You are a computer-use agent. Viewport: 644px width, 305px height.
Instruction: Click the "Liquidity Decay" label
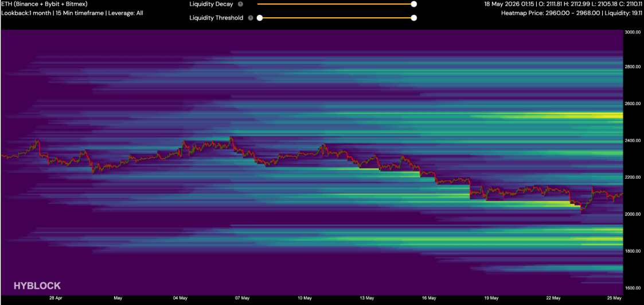[x=211, y=4]
